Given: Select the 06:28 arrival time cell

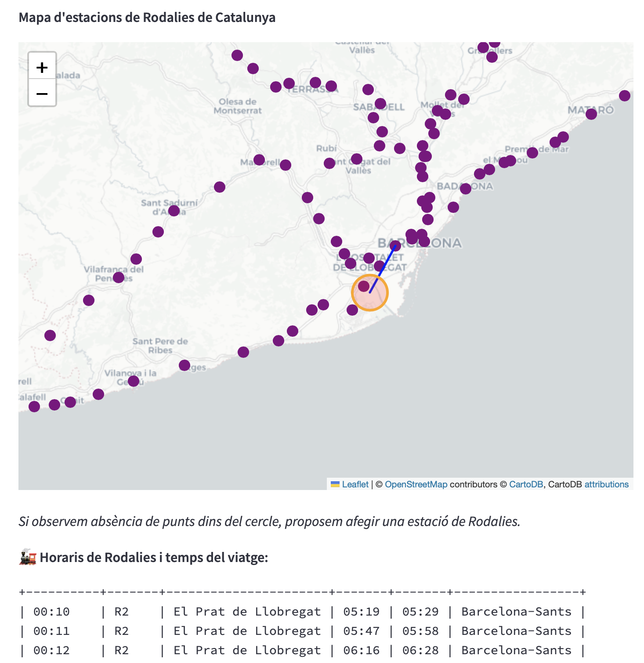Looking at the screenshot, I should 420,650.
